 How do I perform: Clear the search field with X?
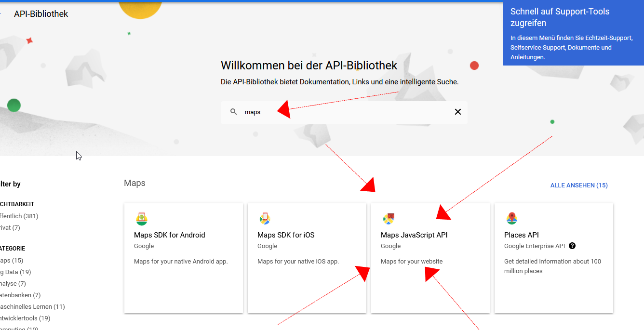458,112
